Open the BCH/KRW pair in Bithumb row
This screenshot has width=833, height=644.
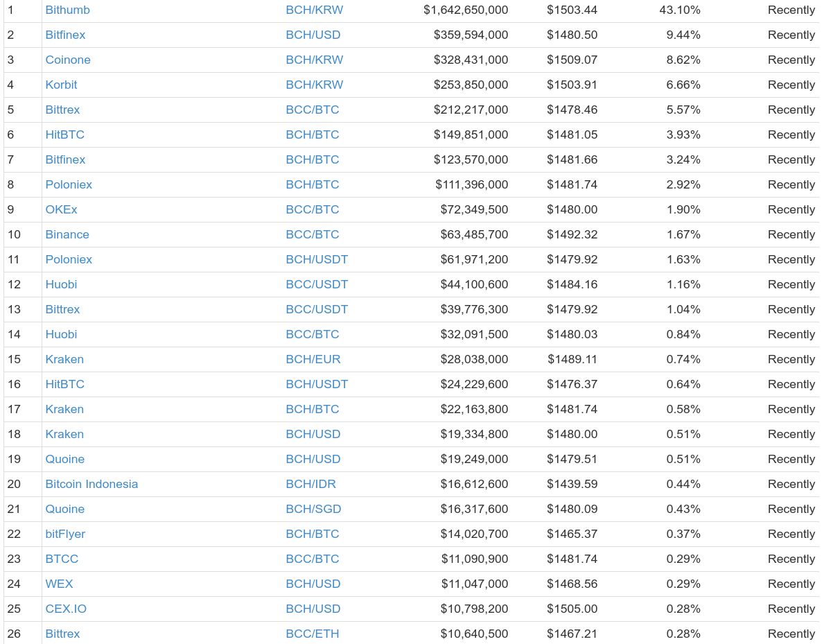pos(314,10)
